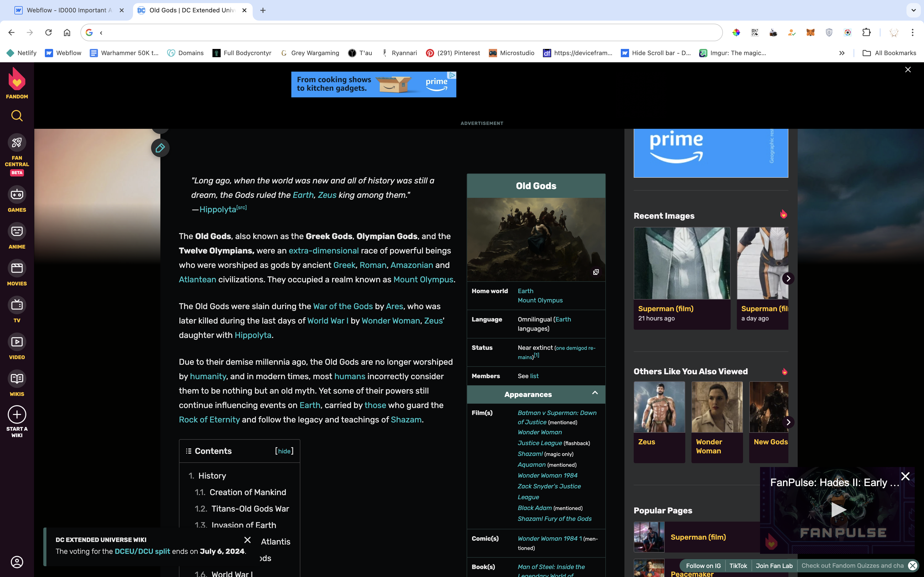924x577 pixels.
Task: Open the user profile avatar icon
Action: 17,562
